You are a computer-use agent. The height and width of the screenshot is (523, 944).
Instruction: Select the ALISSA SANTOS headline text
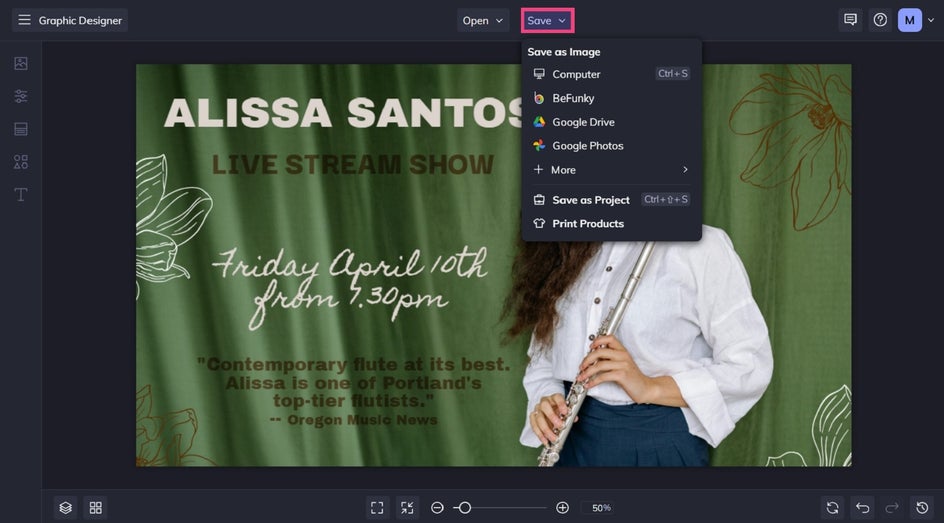coord(343,113)
